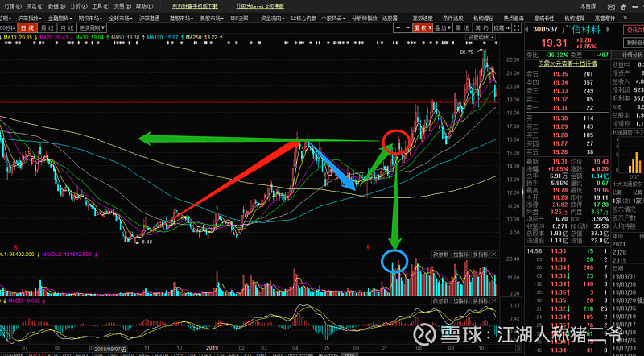Image resolution: width=644 pixels, height=356 pixels.
Task: Click 加指标 in MACD panel
Action: coord(460,301)
